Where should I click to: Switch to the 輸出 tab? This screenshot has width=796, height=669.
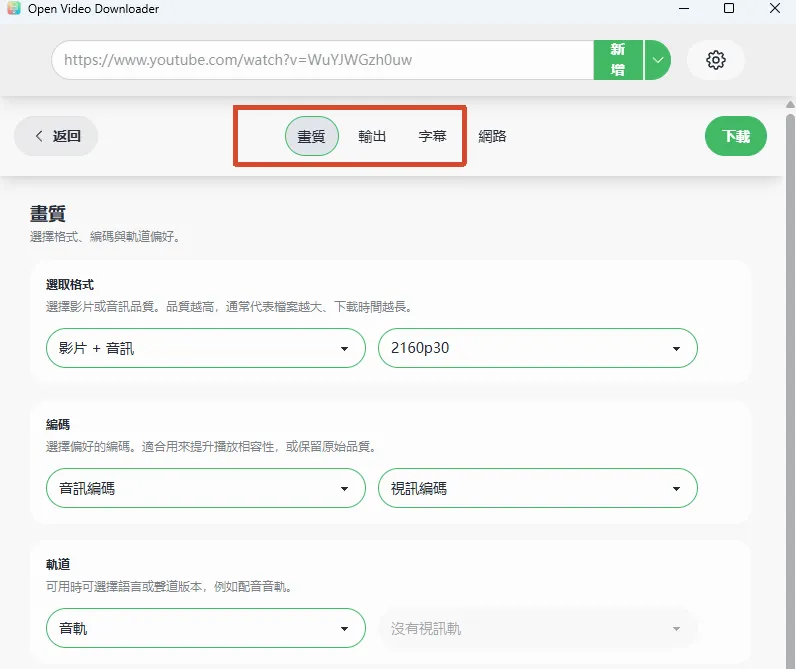372,136
